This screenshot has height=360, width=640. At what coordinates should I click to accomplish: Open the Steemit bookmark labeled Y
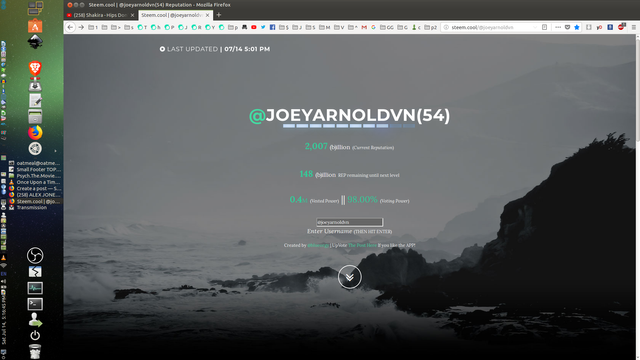click(210, 27)
